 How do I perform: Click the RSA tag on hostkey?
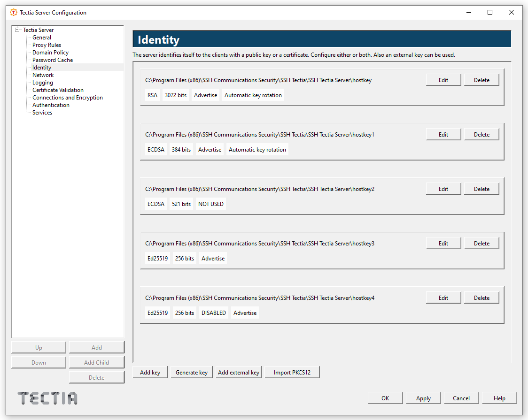point(152,95)
